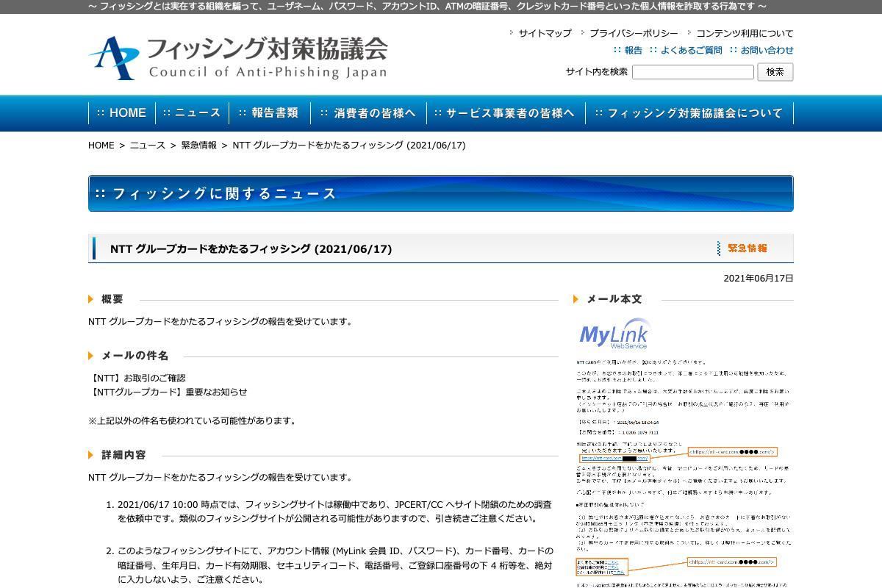Open the サービス事業者の皆様へ navigation menu item
882x588 pixels.
tap(506, 113)
